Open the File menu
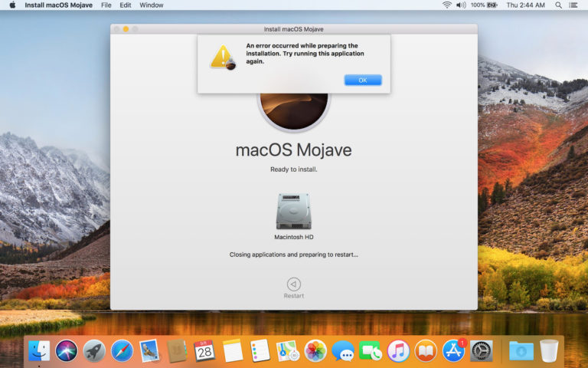This screenshot has width=588, height=368. tap(106, 5)
